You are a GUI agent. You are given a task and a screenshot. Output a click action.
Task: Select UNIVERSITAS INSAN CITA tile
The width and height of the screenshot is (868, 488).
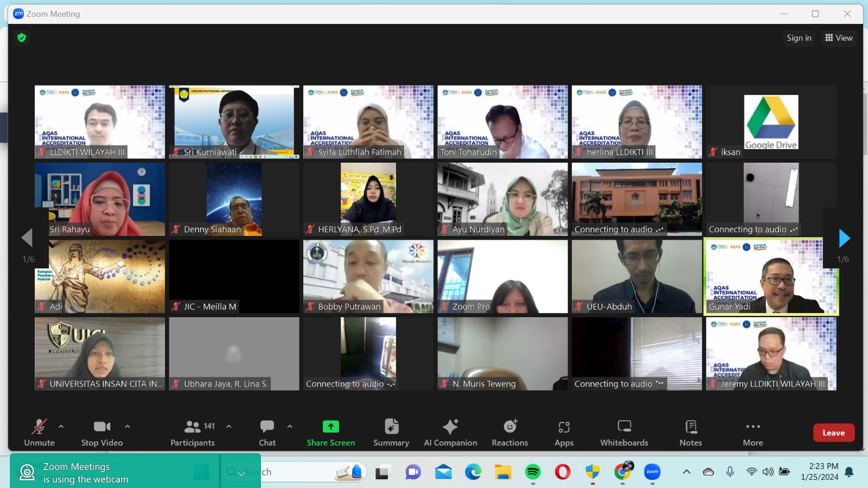(100, 354)
